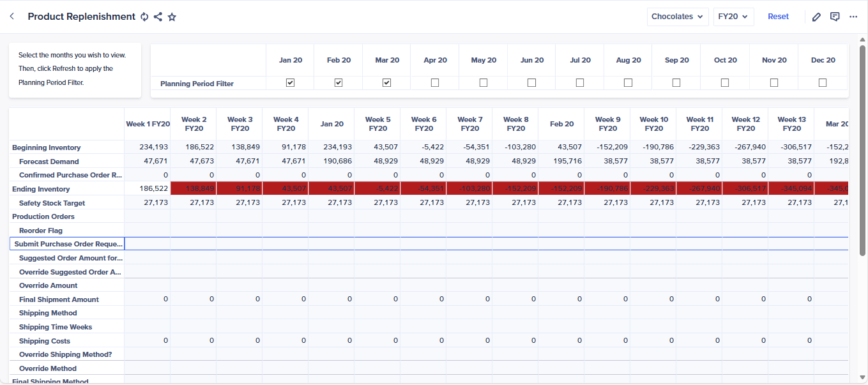Click the refresh icon beside the page title
Viewport: 868px width, 385px height.
pyautogui.click(x=144, y=17)
